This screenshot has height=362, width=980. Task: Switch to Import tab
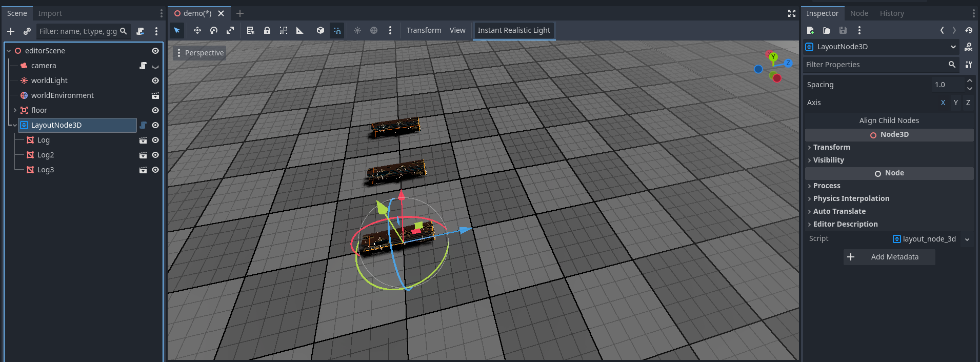[50, 13]
